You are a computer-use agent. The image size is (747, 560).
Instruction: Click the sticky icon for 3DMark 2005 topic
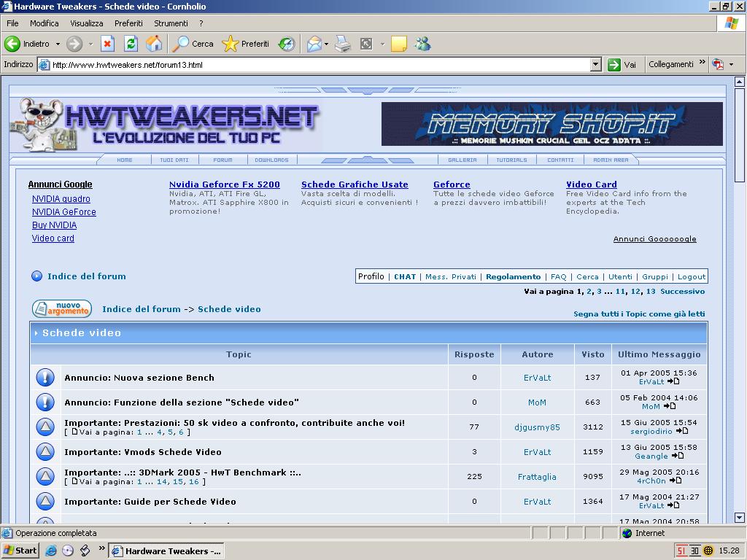[x=45, y=476]
